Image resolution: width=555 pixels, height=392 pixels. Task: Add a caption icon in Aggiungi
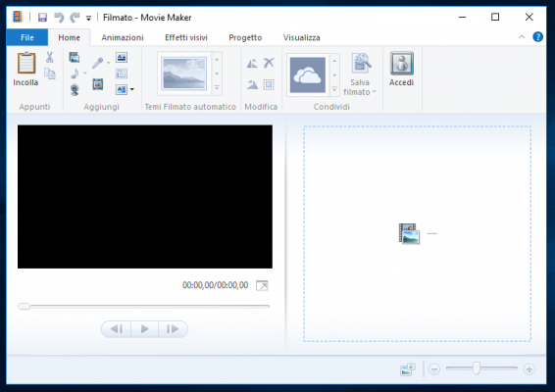122,73
